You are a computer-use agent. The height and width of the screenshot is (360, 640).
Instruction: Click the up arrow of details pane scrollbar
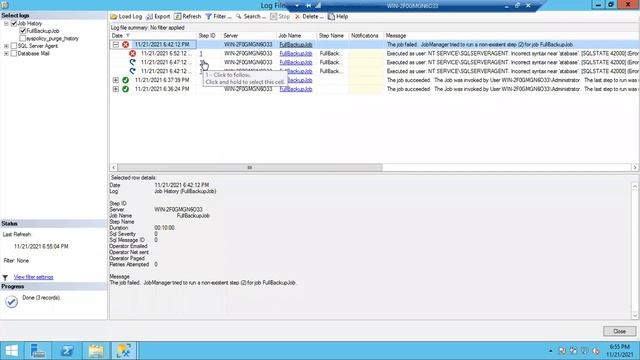[x=635, y=186]
